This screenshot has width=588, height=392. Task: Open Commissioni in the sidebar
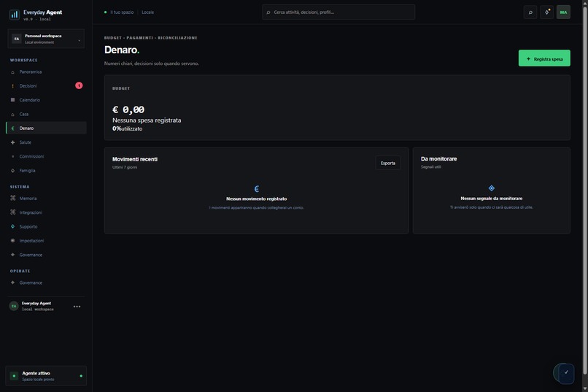(x=46, y=156)
